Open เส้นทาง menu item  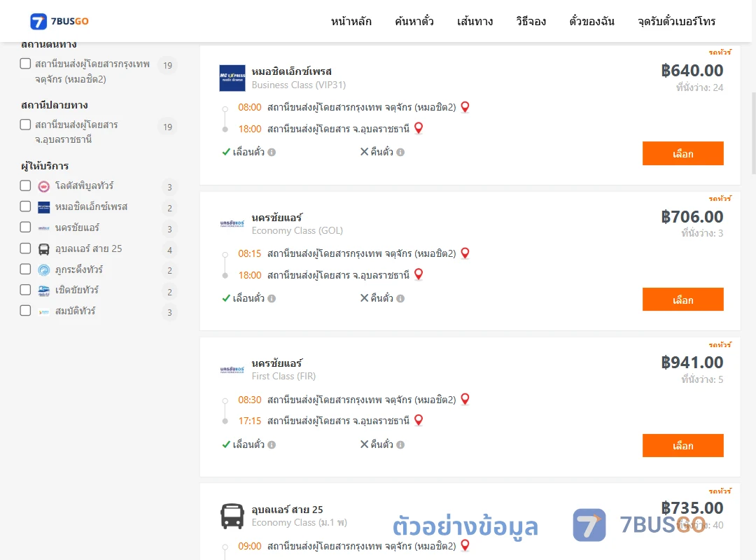[475, 21]
